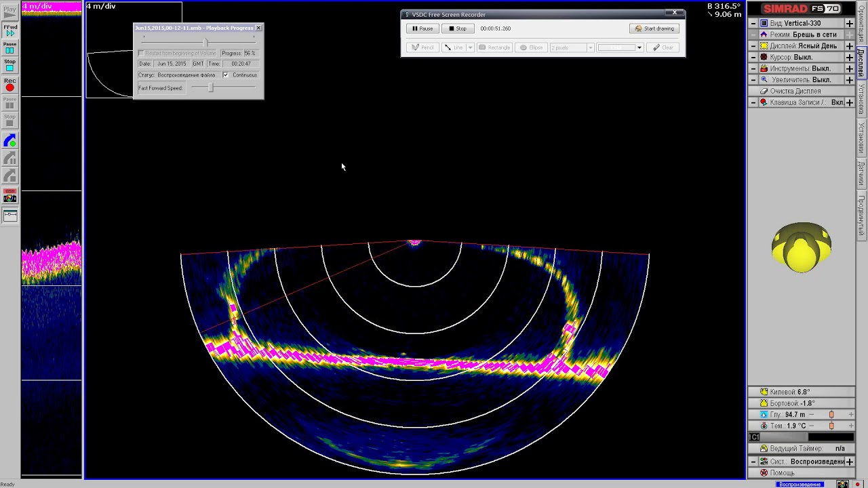Close the Playback Progress dialog

point(258,28)
